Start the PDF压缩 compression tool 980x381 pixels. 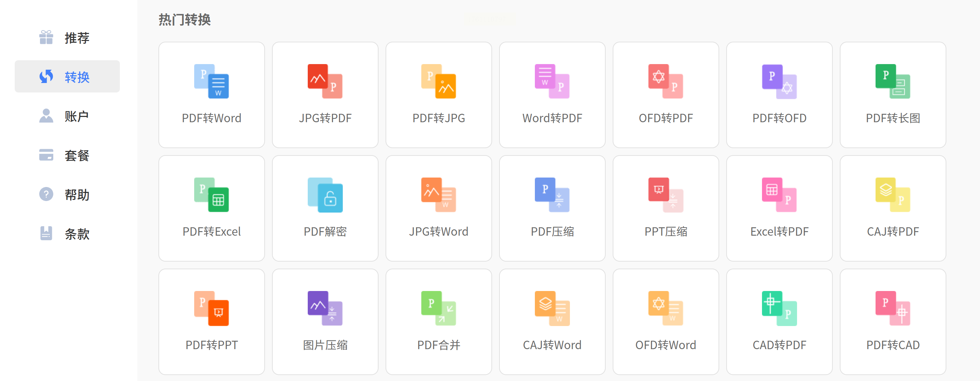coord(552,208)
